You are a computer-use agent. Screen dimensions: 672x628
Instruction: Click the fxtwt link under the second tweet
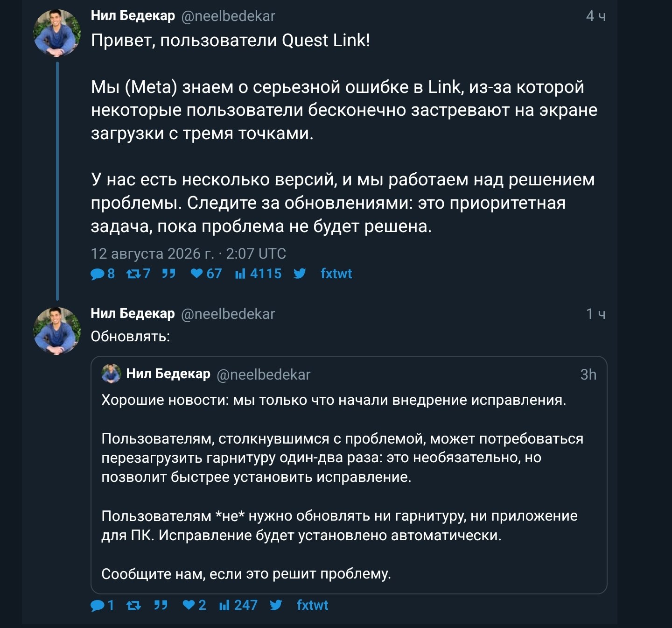click(x=312, y=605)
